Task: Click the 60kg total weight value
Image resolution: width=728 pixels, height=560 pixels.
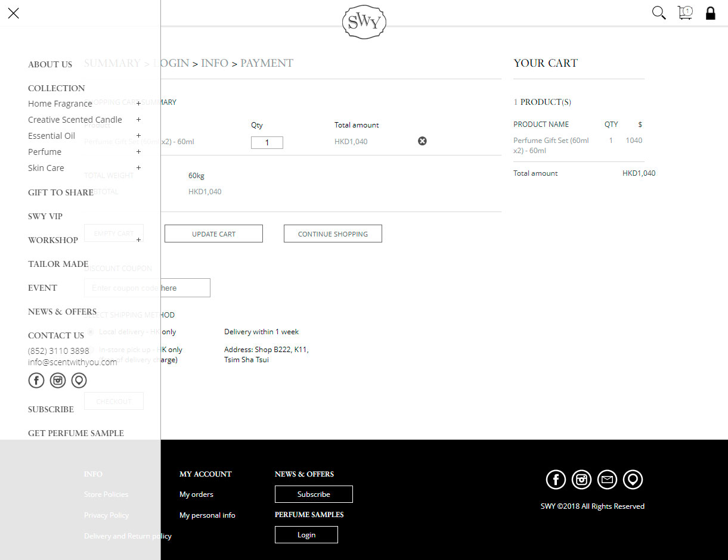Action: [x=196, y=176]
